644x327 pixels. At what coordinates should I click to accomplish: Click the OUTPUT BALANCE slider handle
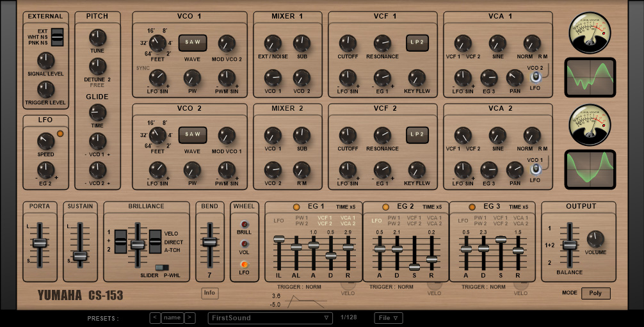pos(570,245)
